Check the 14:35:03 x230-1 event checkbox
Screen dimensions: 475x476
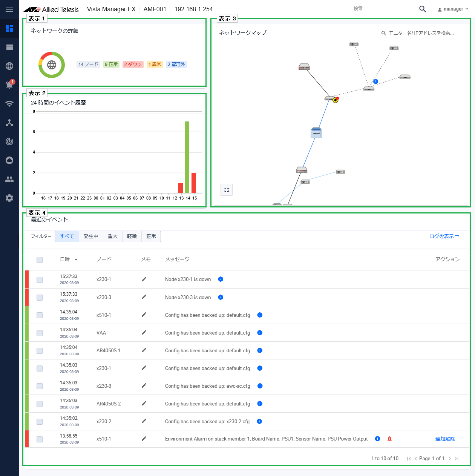(40, 369)
